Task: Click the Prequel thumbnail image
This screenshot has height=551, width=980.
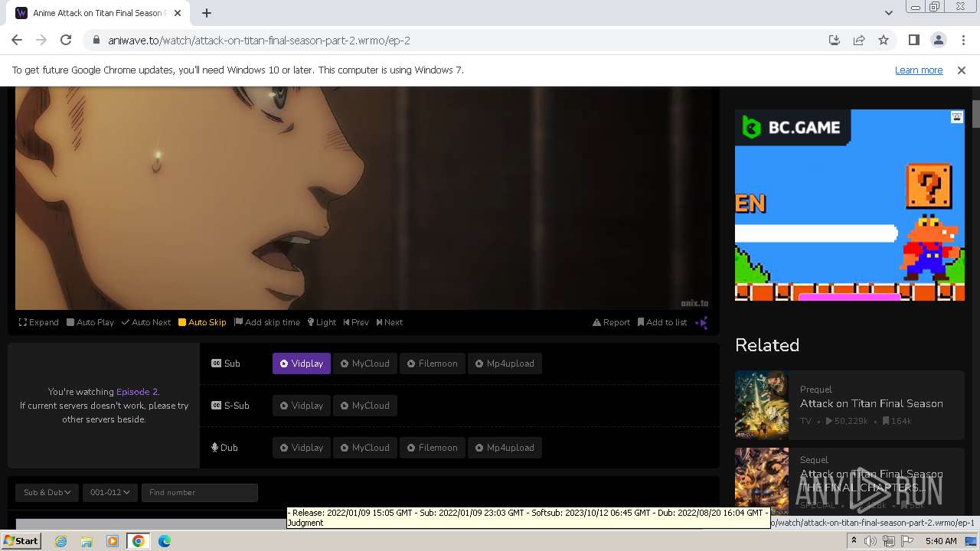Action: 762,404
